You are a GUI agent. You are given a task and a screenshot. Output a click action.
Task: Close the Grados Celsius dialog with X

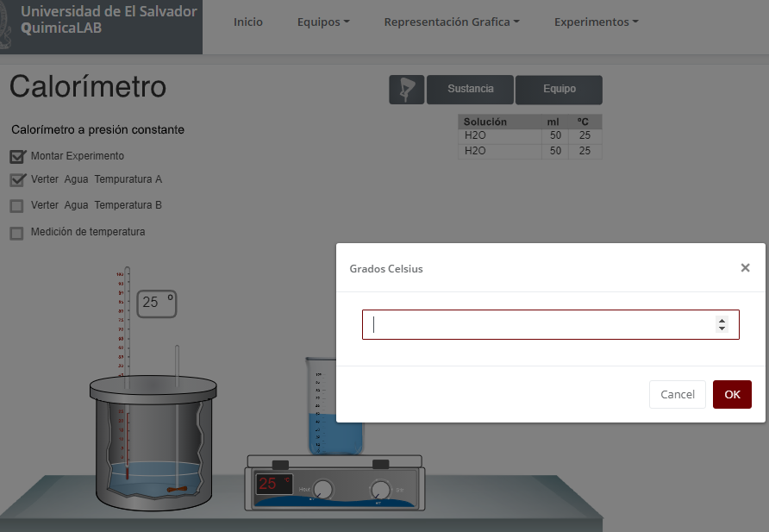[745, 268]
